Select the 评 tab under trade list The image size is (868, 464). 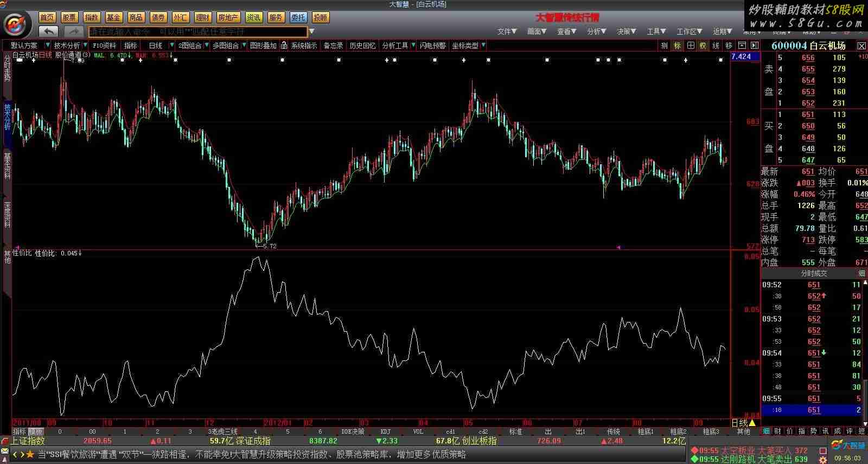click(850, 431)
